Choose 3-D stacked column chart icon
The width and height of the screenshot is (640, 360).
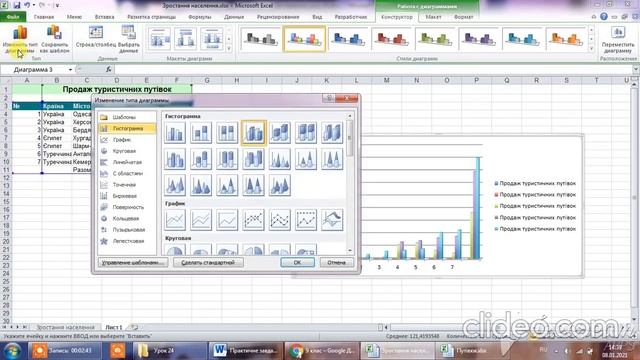pyautogui.click(x=280, y=133)
